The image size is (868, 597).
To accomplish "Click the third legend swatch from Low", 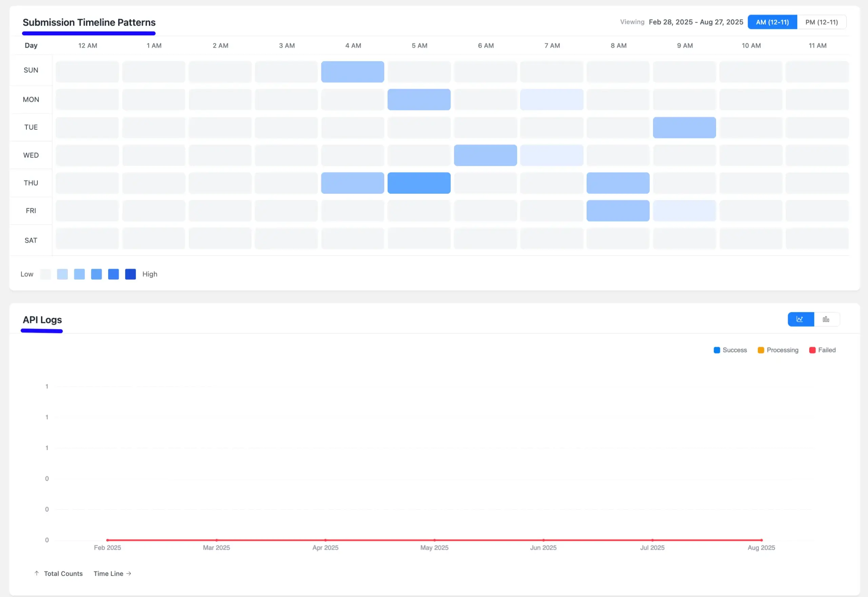I will pos(79,274).
